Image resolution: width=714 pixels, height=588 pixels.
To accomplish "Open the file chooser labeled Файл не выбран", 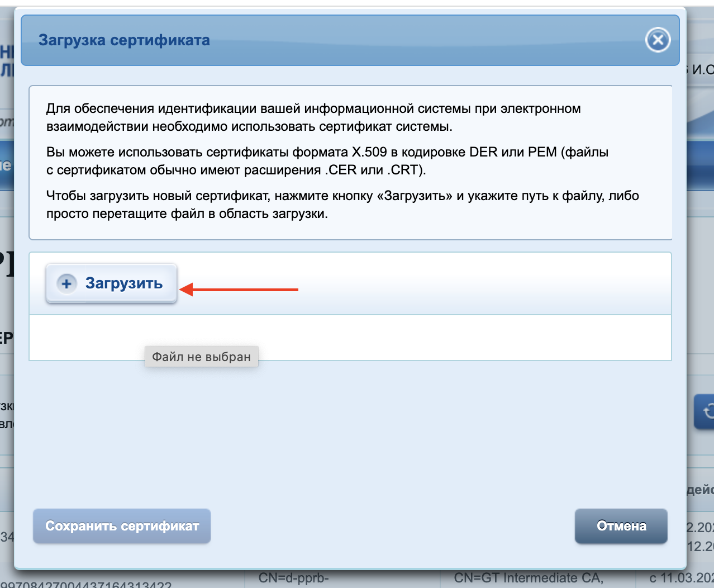I will [x=201, y=357].
